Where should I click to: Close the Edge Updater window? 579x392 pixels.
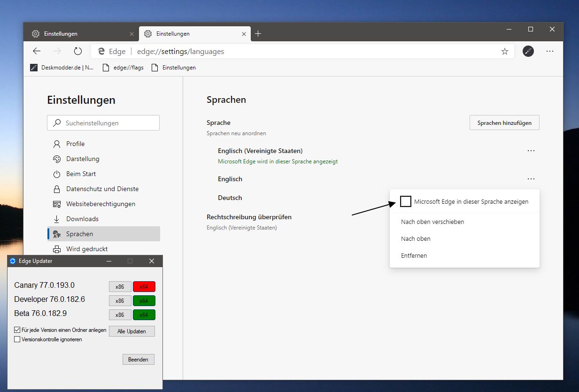152,261
